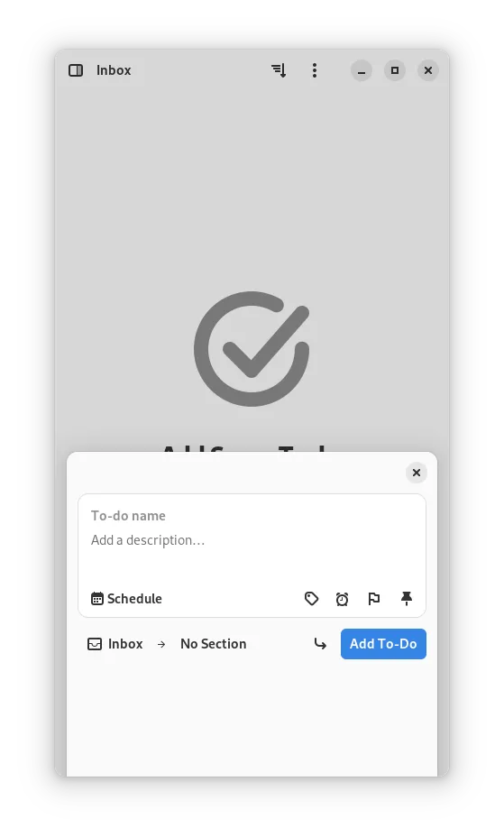Choose priority with the flag icon
This screenshot has width=504, height=837.
point(374,599)
